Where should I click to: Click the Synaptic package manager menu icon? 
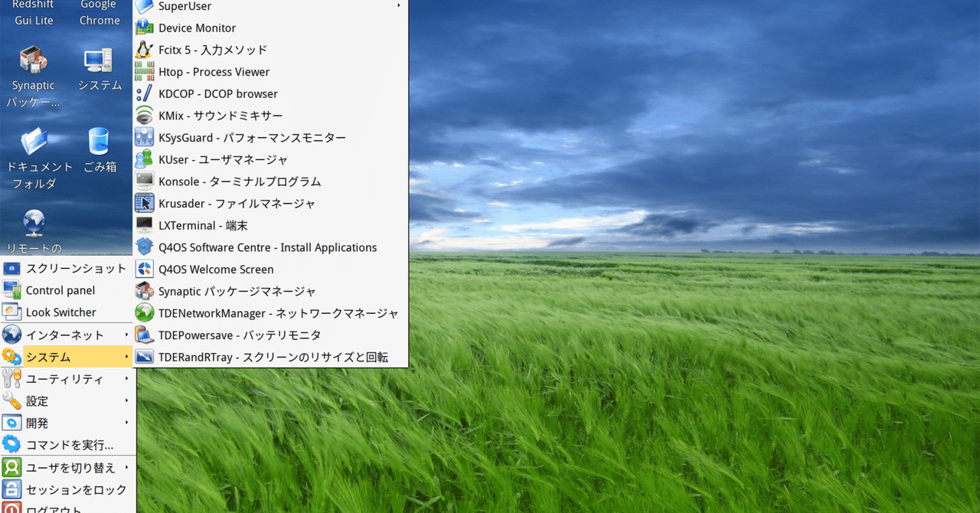(145, 291)
